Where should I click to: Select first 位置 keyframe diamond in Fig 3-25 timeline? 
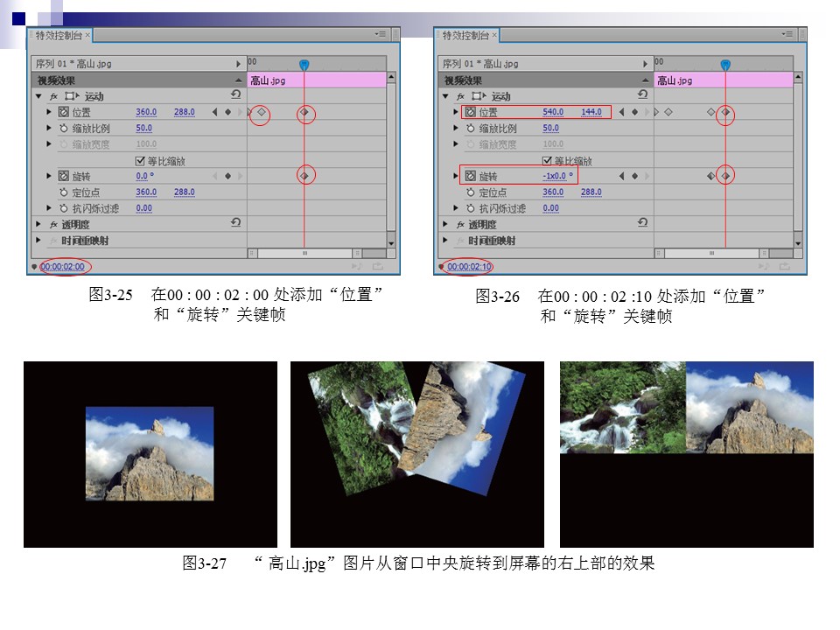(x=261, y=112)
